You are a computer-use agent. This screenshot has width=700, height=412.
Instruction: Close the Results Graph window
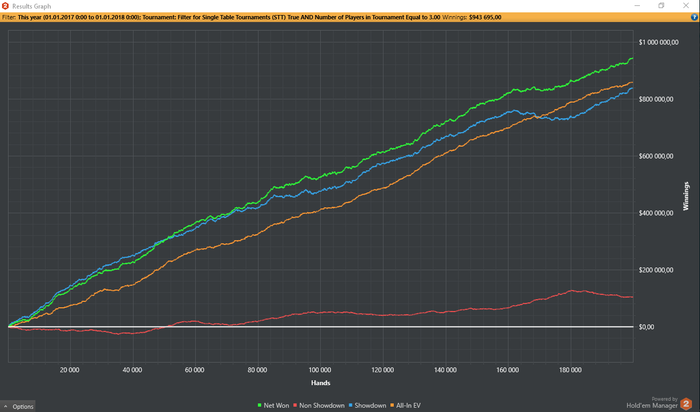686,6
